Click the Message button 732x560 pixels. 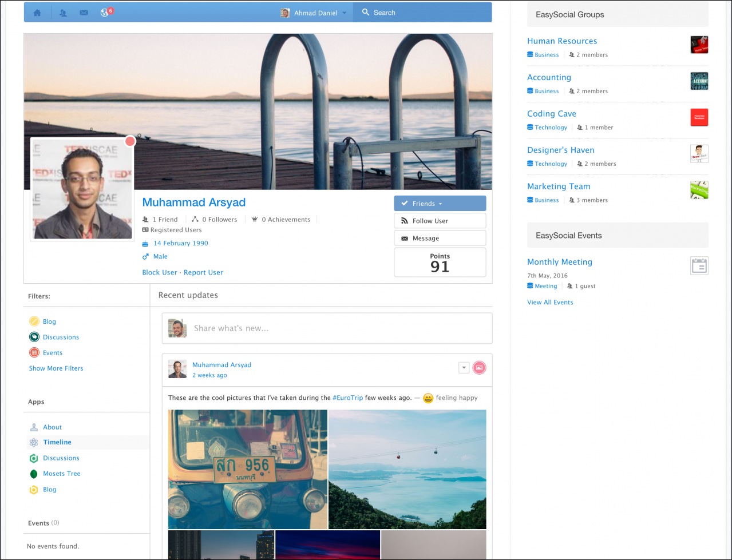click(x=440, y=239)
